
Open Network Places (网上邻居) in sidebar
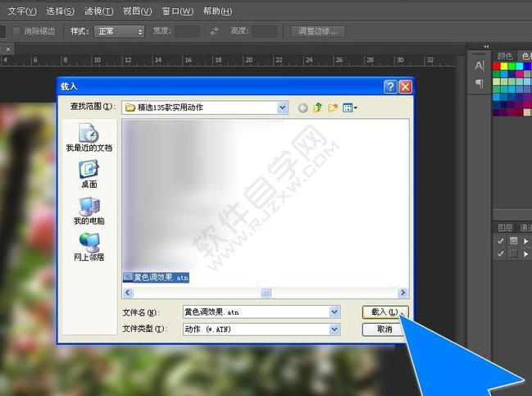[89, 247]
